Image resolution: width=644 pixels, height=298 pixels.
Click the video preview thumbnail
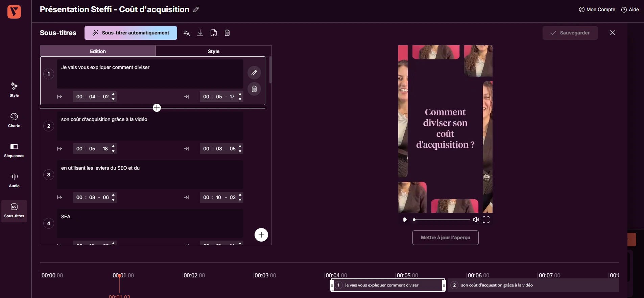pyautogui.click(x=445, y=129)
